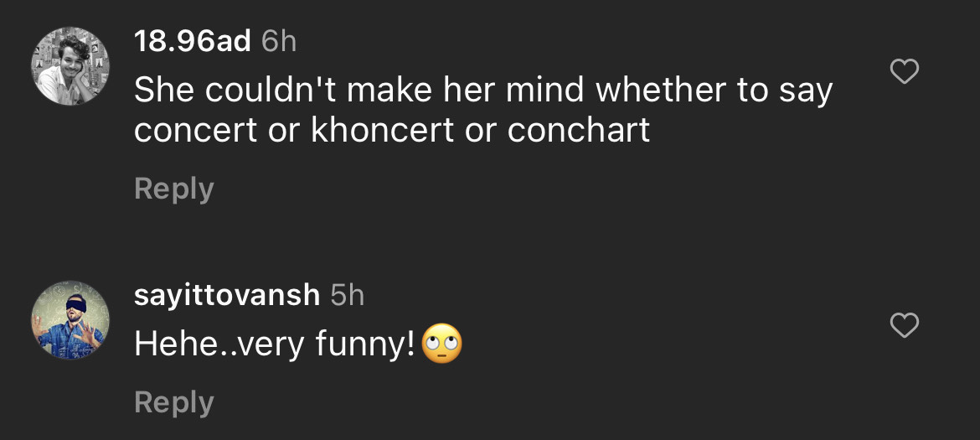
Task: Tap the heart on sayittovansh's comment
Action: [904, 325]
